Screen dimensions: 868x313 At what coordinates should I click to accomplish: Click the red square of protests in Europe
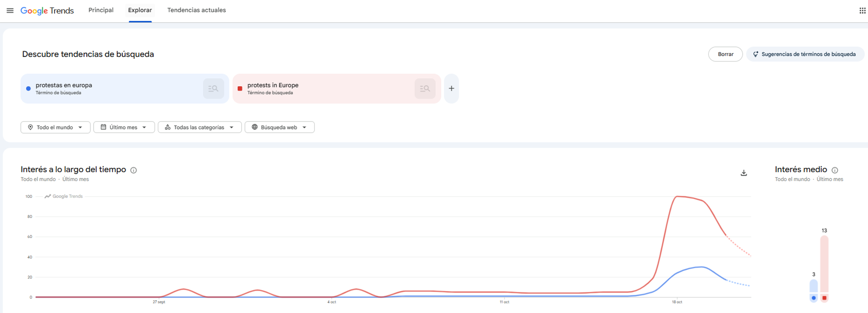click(x=240, y=89)
